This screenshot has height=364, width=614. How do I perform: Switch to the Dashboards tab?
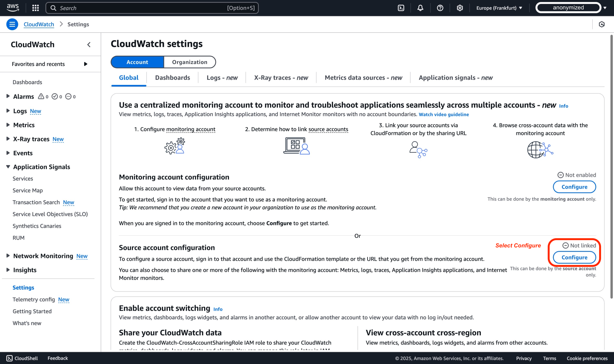point(172,78)
